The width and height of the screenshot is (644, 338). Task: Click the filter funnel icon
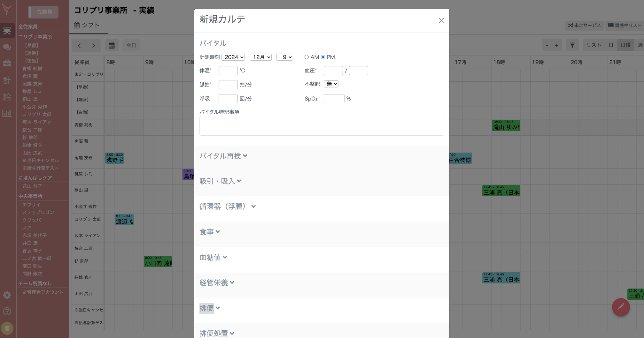572,45
